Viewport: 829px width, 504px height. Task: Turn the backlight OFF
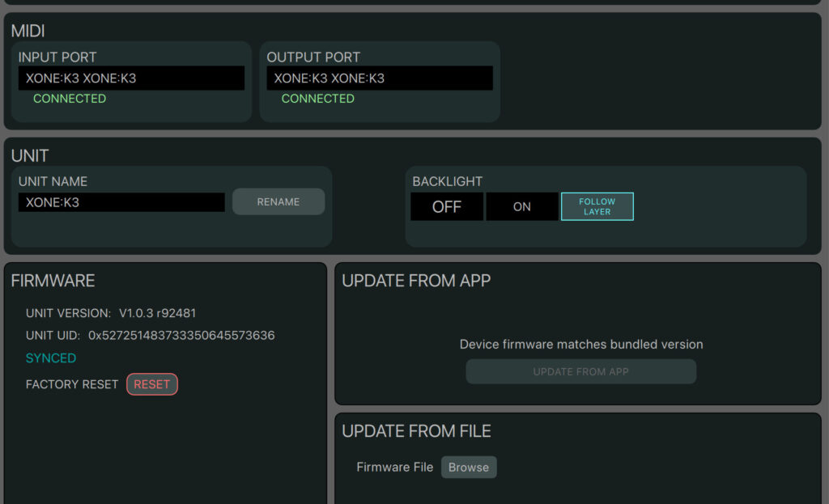point(446,206)
